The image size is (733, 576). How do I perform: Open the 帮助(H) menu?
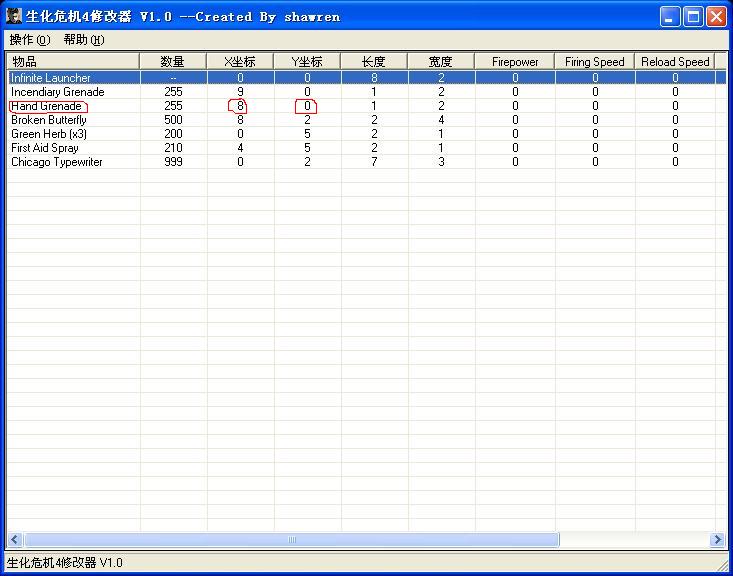83,40
